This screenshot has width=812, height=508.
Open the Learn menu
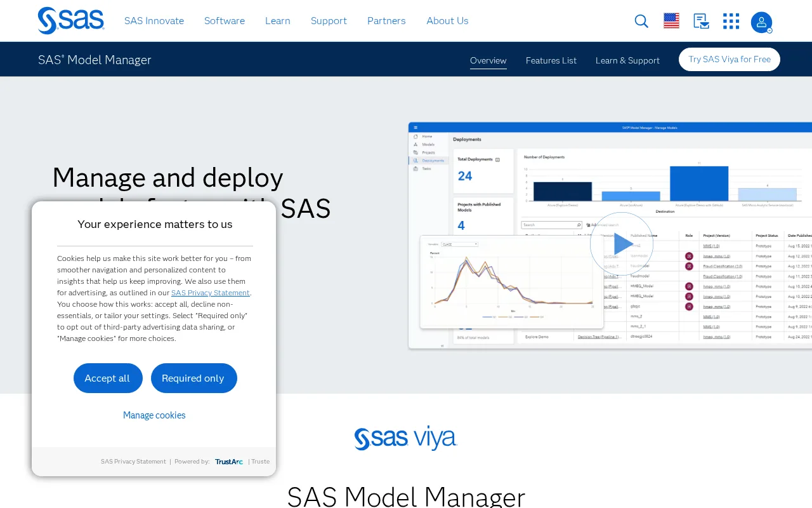click(x=278, y=21)
